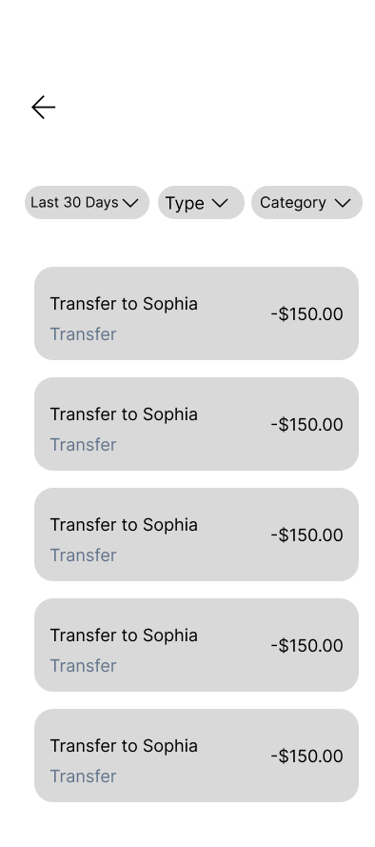Click the chevron icon beside Type

pyautogui.click(x=219, y=203)
